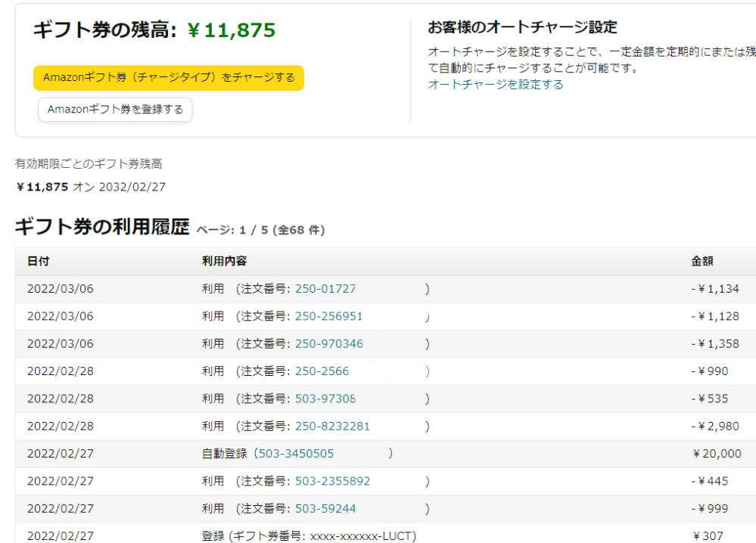The width and height of the screenshot is (756, 543).
Task: Open order 250-256951 with amount ¥1,128
Action: coord(328,316)
